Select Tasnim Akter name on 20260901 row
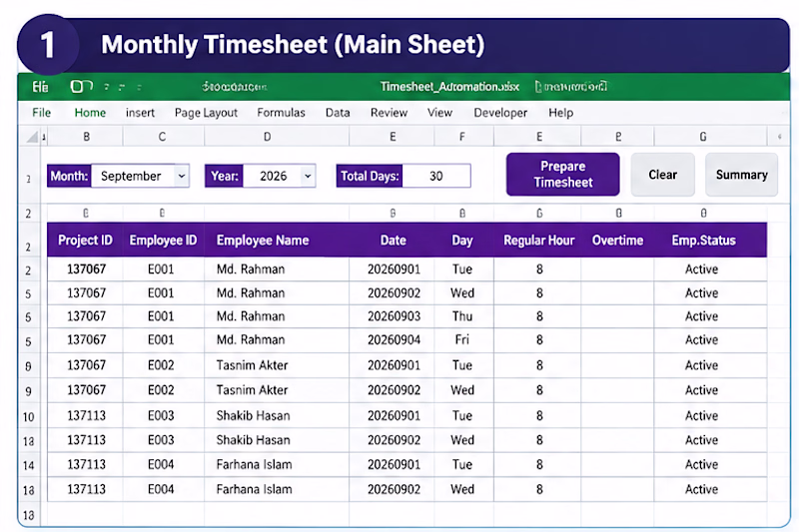Viewport: 799px width, 532px height. click(277, 365)
